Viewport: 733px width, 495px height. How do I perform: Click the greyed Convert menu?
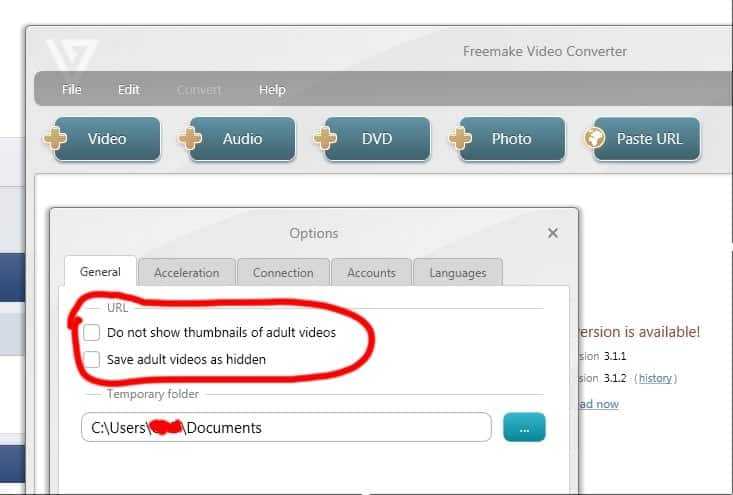pos(199,89)
